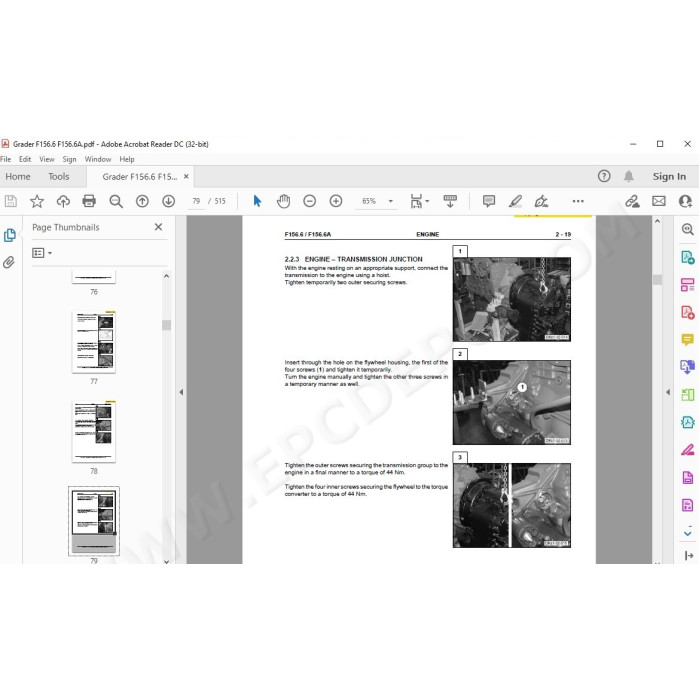The height and width of the screenshot is (700, 700).
Task: Open Help question mark icon
Action: click(x=604, y=176)
